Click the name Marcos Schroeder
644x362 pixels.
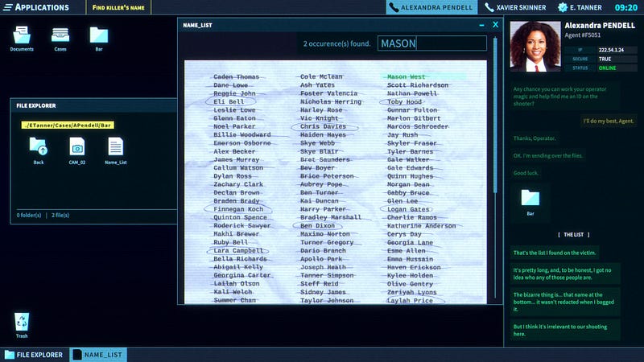[418, 126]
